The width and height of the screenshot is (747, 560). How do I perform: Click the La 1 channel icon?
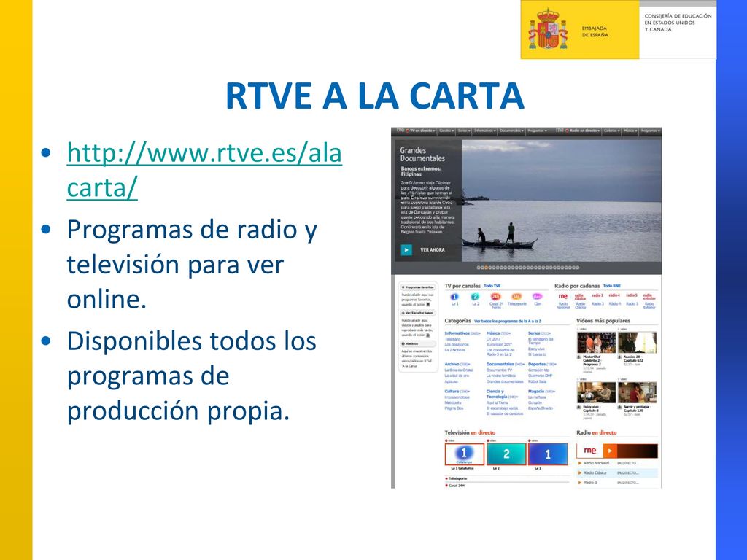point(454,297)
